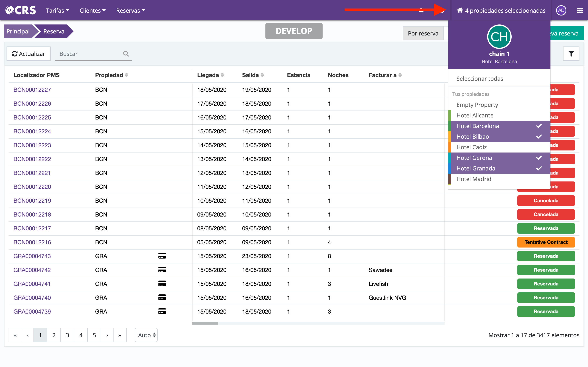
Task: Expand the Reservas menu
Action: pos(130,10)
